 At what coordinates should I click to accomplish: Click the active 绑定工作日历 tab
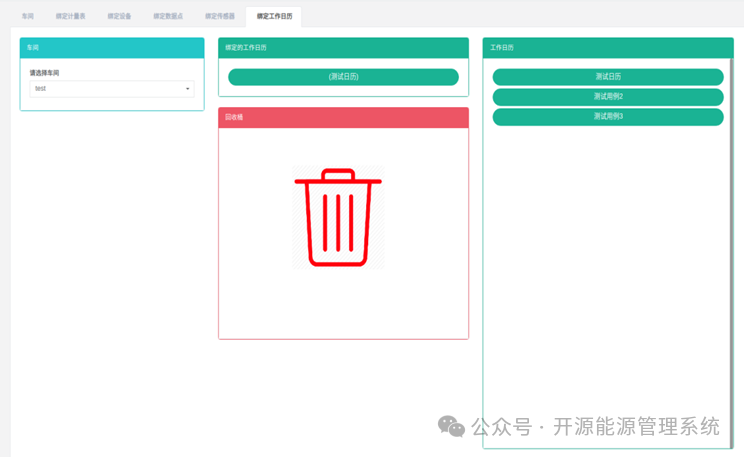click(274, 16)
